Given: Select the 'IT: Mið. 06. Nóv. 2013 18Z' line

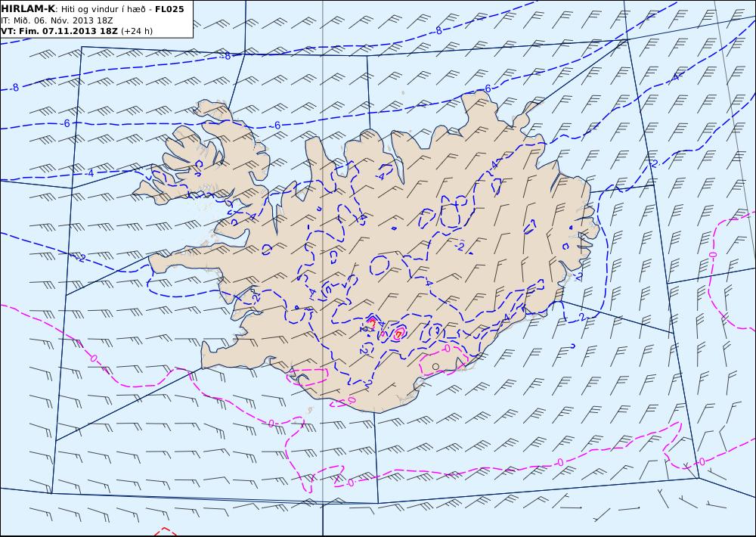Looking at the screenshot, I should pyautogui.click(x=57, y=20).
